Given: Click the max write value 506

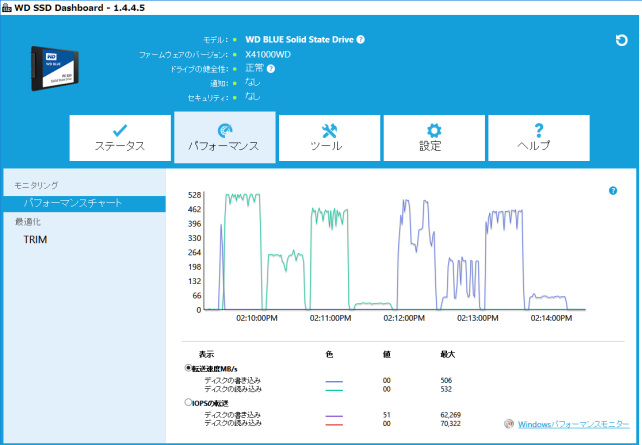Looking at the screenshot, I should point(446,380).
